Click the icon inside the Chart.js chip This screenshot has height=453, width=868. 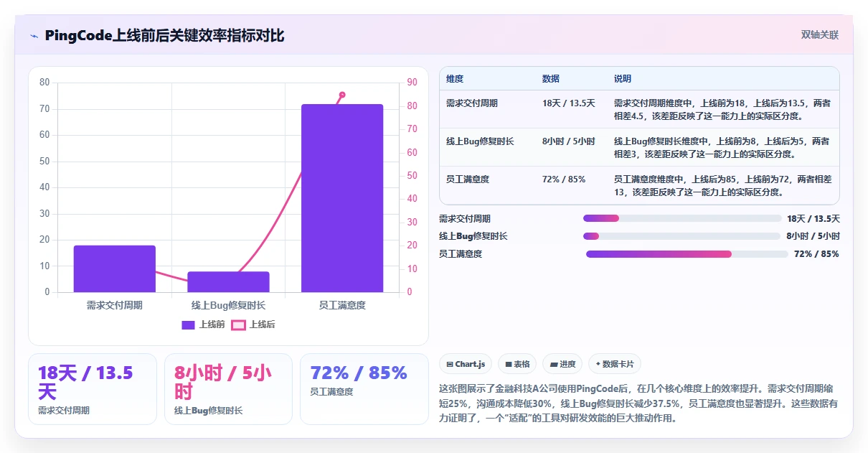(x=449, y=364)
